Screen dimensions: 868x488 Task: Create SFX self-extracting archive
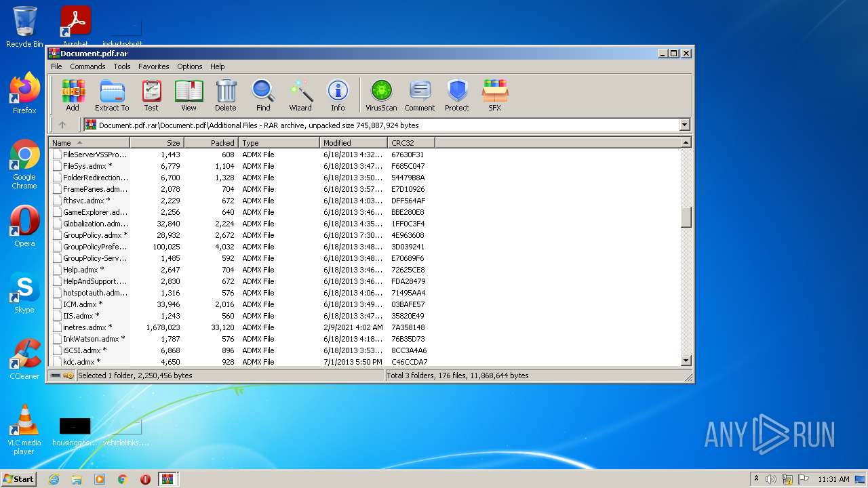pos(495,96)
